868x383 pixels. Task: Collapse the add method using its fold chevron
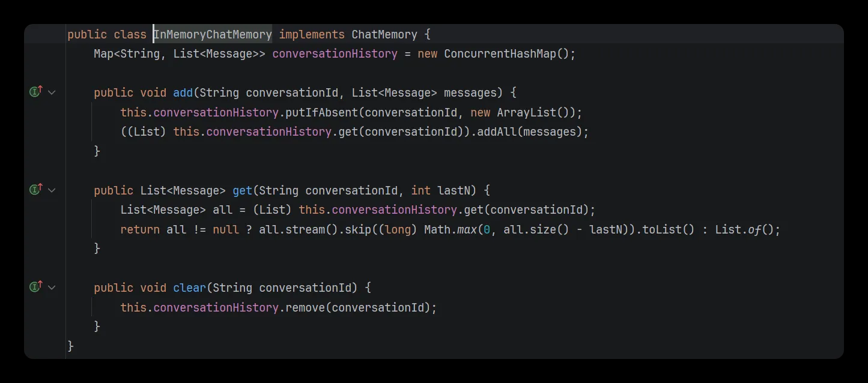tap(52, 92)
